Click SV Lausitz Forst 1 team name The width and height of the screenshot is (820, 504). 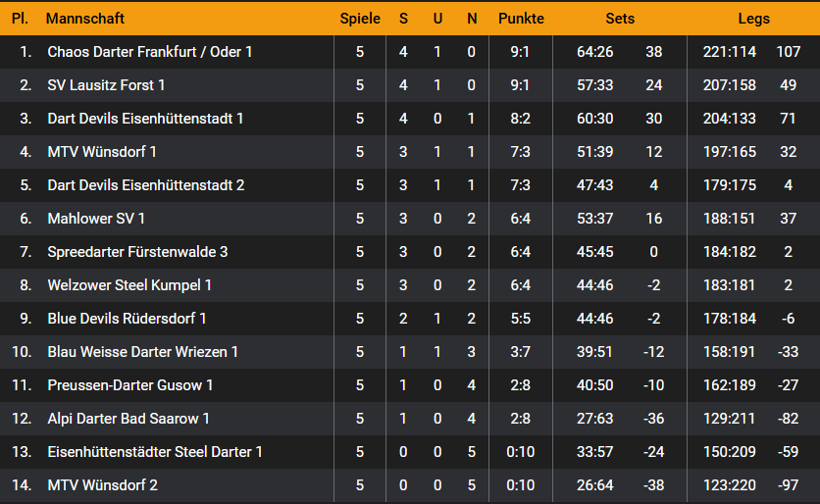click(x=106, y=85)
